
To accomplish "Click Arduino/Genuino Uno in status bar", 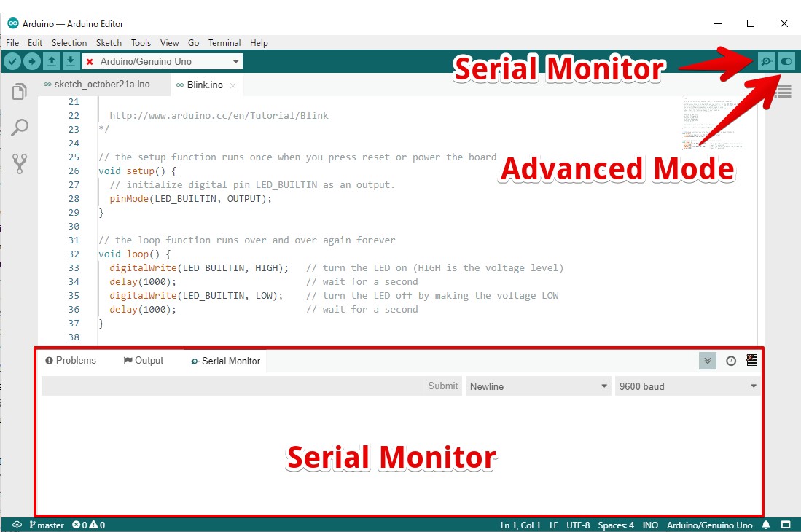I will pyautogui.click(x=710, y=525).
